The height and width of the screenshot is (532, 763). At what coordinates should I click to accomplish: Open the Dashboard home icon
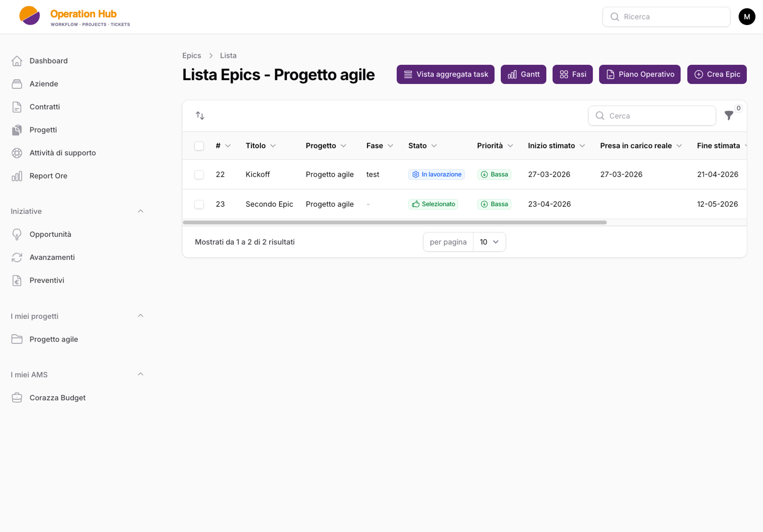(17, 61)
